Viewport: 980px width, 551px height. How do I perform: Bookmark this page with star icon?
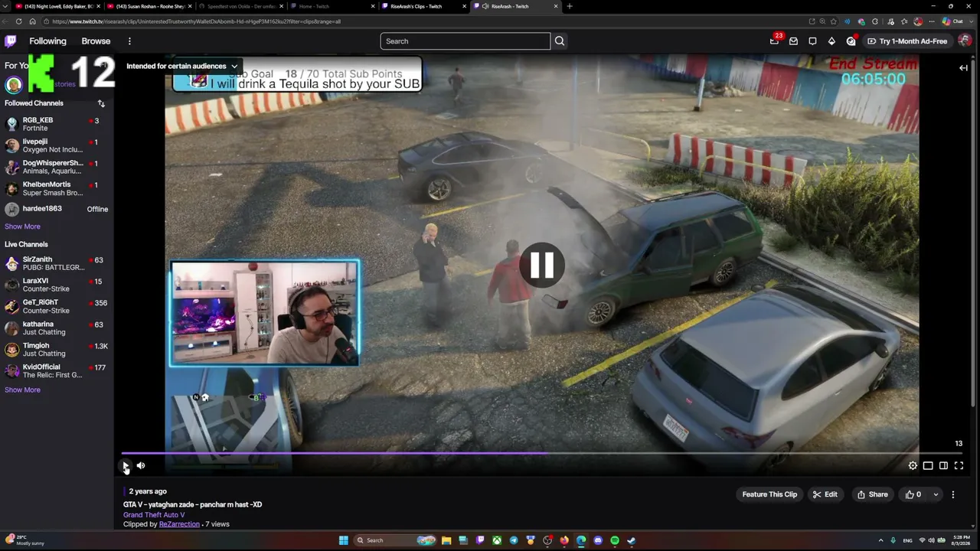(x=834, y=21)
